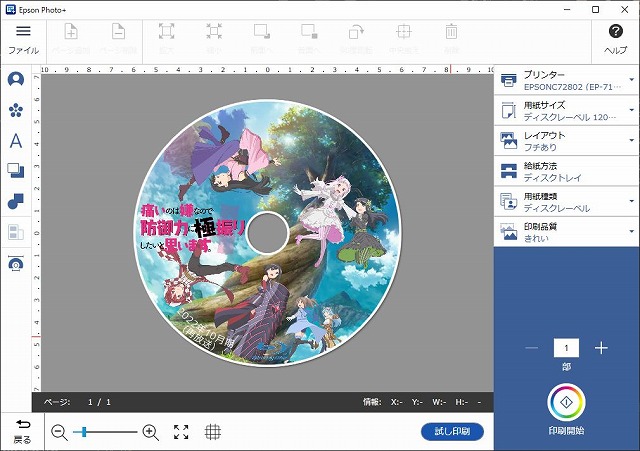Click the layout template icon in sidebar
Screen dimensions: 640x451
[16, 232]
